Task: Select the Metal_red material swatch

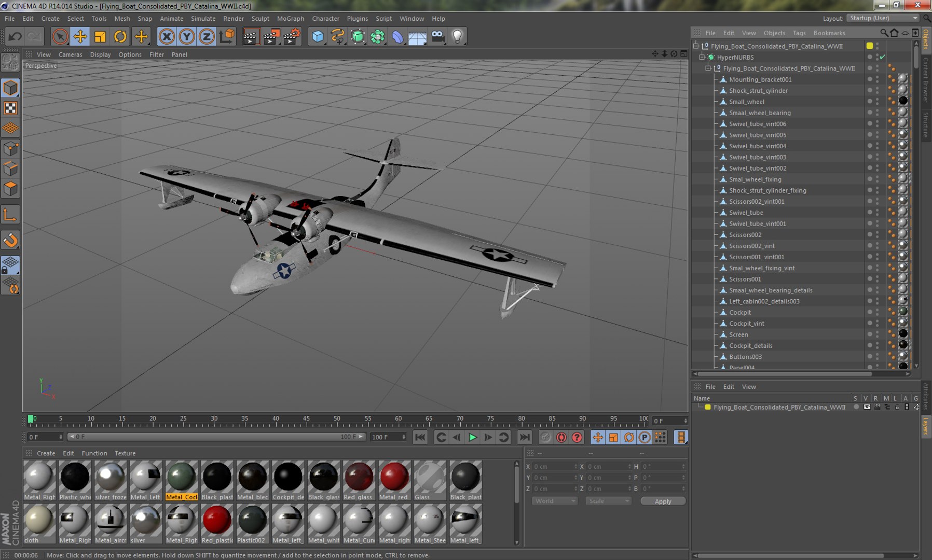Action: 394,481
